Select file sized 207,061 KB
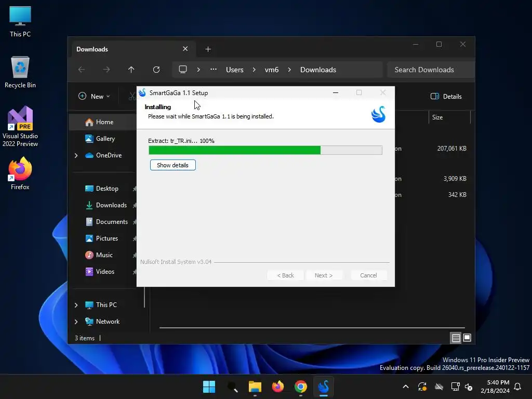The width and height of the screenshot is (532, 399). tap(451, 148)
